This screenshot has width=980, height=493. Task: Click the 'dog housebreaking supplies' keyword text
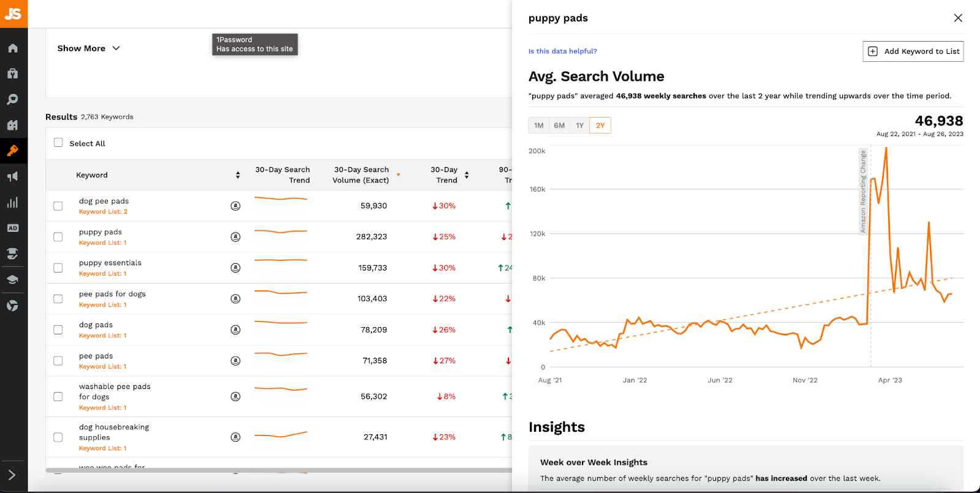114,432
